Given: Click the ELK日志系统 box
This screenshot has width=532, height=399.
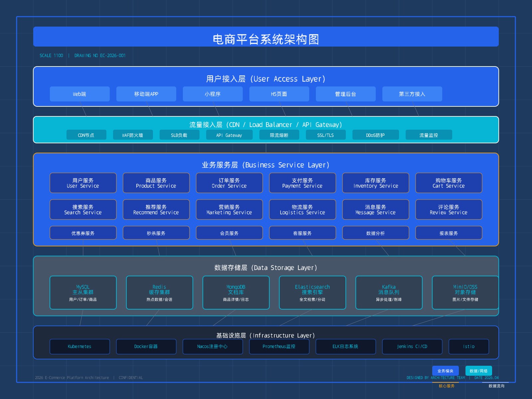Looking at the screenshot, I should 346,346.
